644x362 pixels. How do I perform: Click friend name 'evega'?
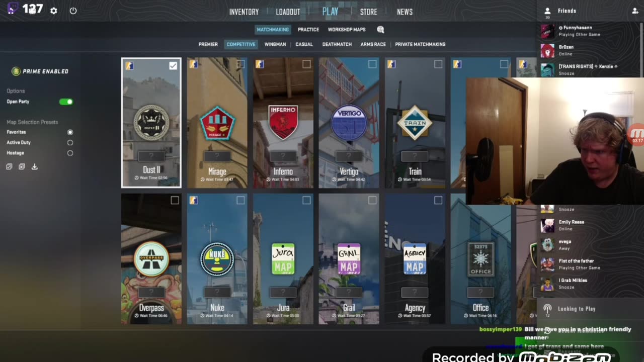565,241
